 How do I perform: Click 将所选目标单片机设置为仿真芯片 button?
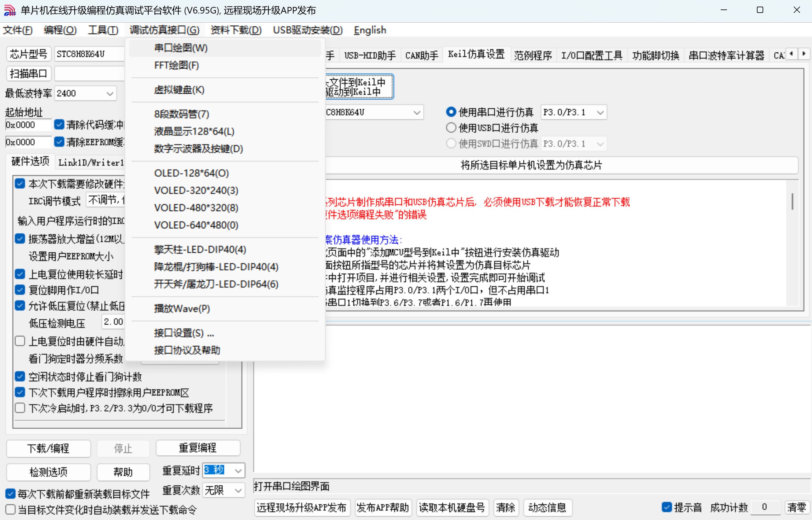pos(531,165)
